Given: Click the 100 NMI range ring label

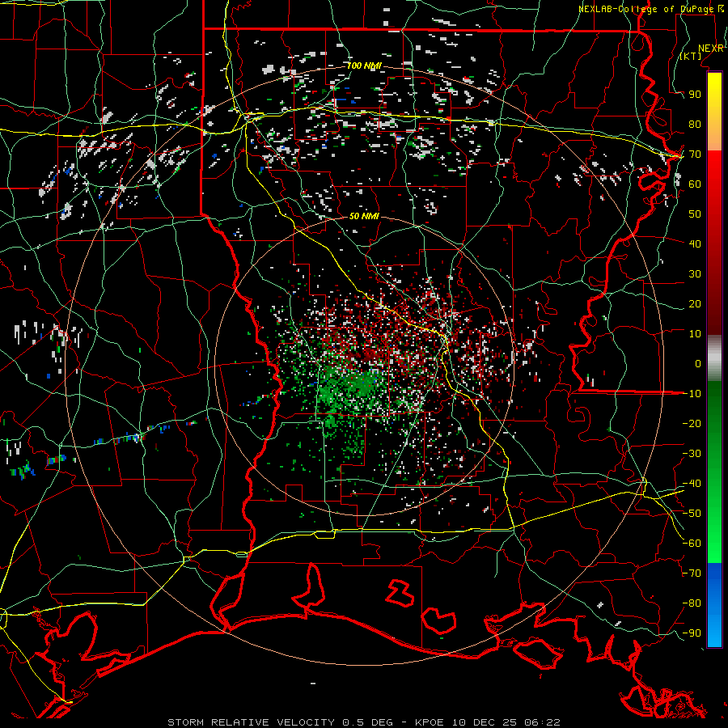Looking at the screenshot, I should 364,66.
